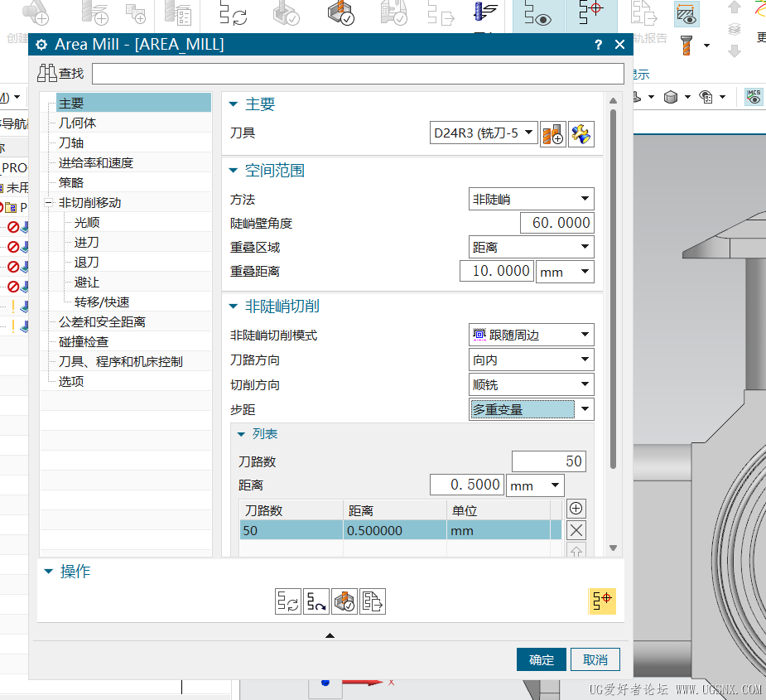This screenshot has width=766, height=700.
Task: Click the edit/display tool icon in the 刀具 row
Action: click(581, 134)
